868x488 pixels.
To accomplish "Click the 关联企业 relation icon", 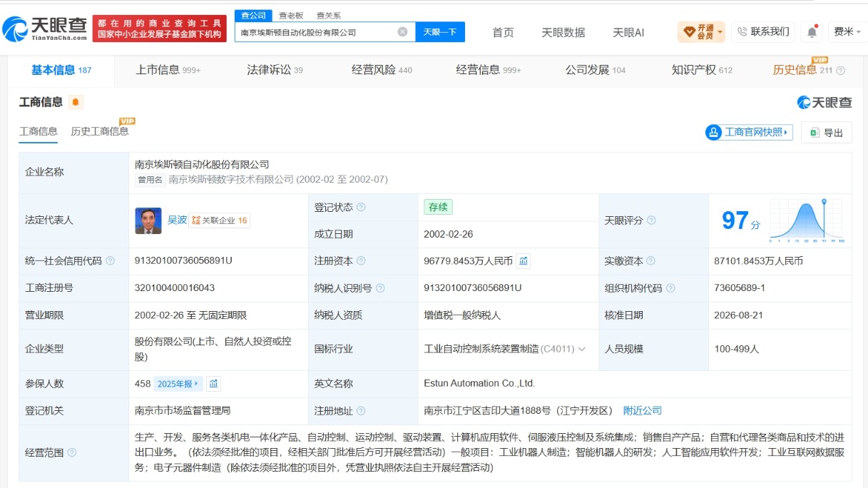I will [x=195, y=220].
